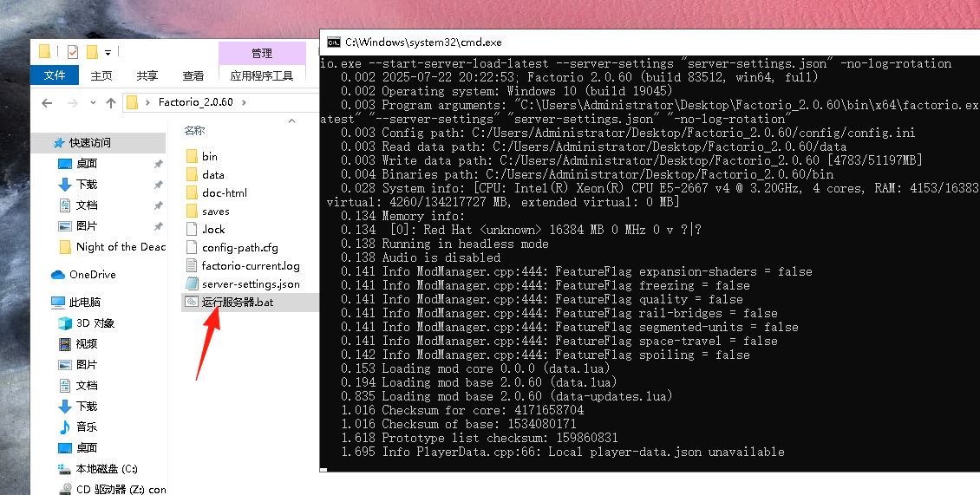Select the config-path.cfg file

(x=240, y=248)
